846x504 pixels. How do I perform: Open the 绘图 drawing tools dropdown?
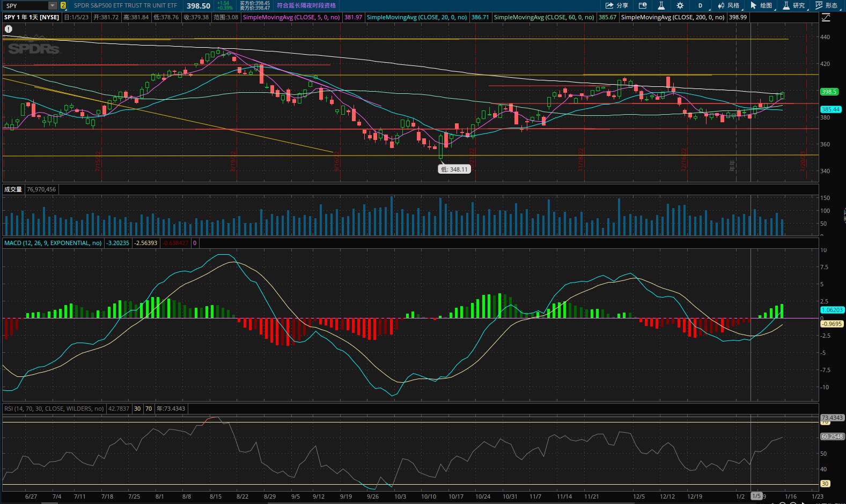tap(762, 5)
